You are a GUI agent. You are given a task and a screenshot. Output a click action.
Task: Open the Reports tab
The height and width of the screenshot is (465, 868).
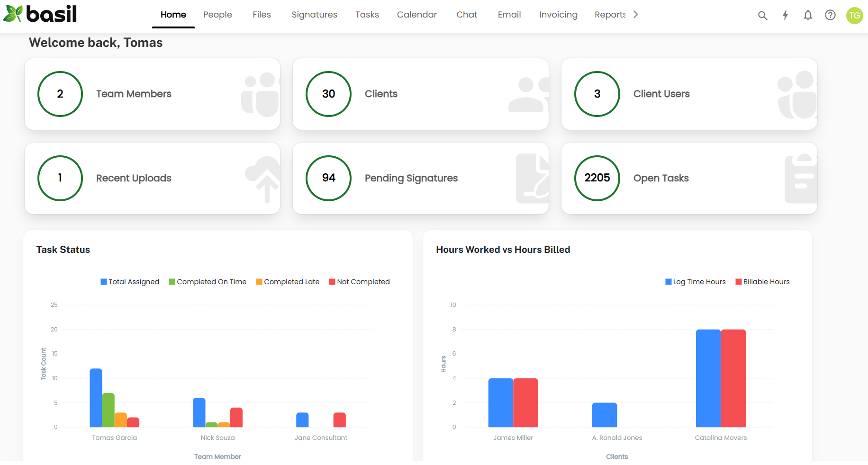(x=610, y=15)
